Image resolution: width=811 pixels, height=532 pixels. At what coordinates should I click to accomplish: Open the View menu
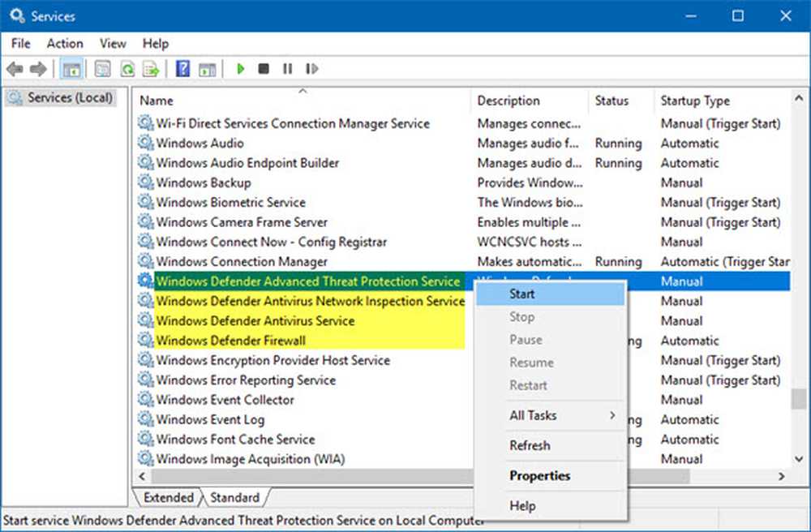point(113,44)
